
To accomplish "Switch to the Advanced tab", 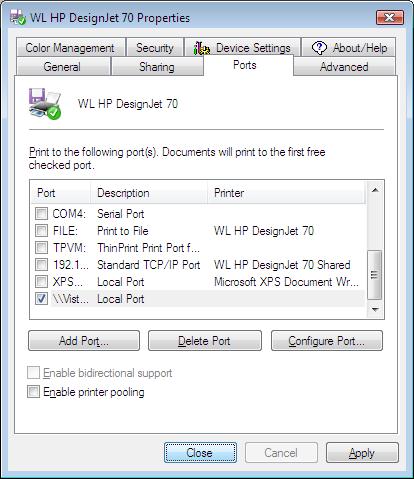I will click(344, 67).
